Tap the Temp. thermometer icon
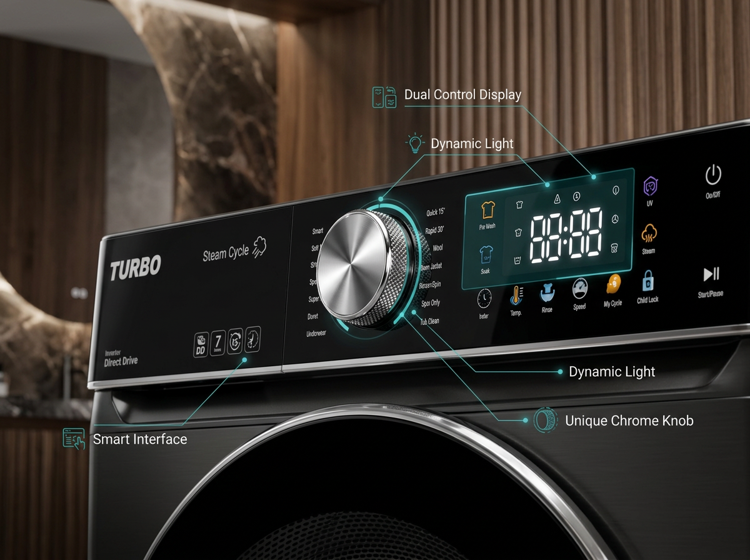This screenshot has height=560, width=750. click(x=516, y=294)
